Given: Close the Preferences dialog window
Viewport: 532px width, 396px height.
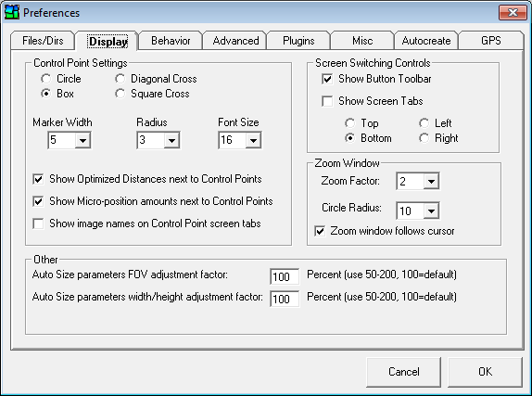Looking at the screenshot, I should 513,13.
